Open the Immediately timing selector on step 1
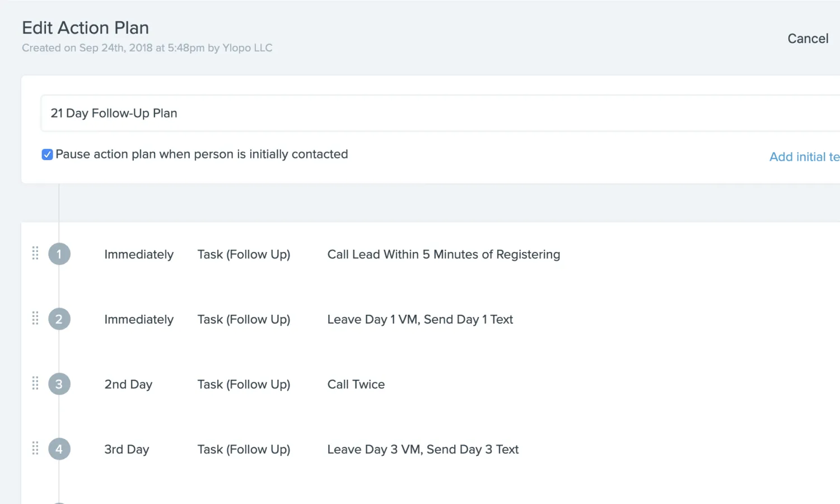Screen dimensions: 840x504 coord(138,254)
